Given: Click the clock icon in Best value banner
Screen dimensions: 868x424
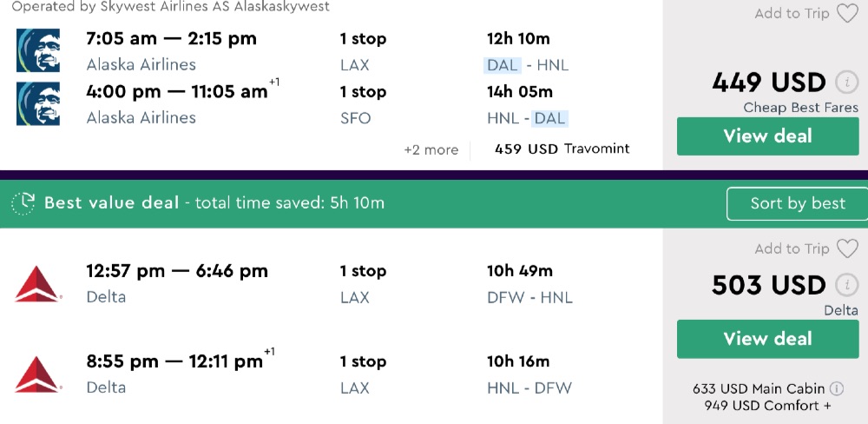Looking at the screenshot, I should click(x=23, y=203).
